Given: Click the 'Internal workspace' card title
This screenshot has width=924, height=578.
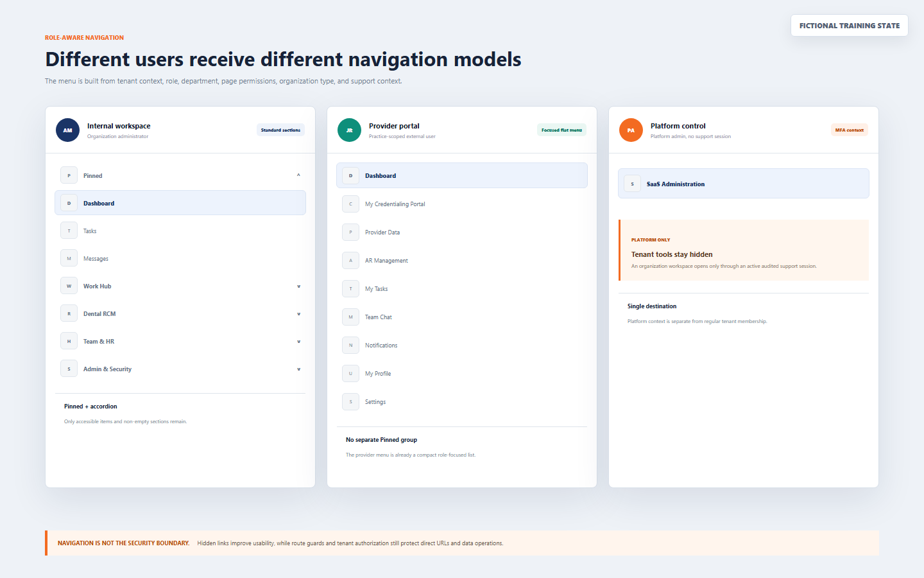Looking at the screenshot, I should (x=119, y=126).
